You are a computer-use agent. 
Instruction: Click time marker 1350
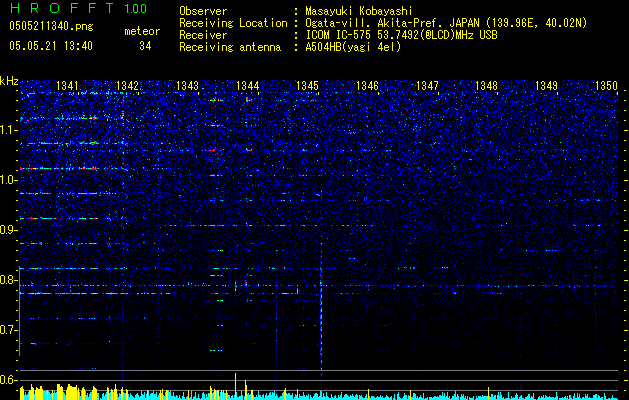tap(606, 85)
